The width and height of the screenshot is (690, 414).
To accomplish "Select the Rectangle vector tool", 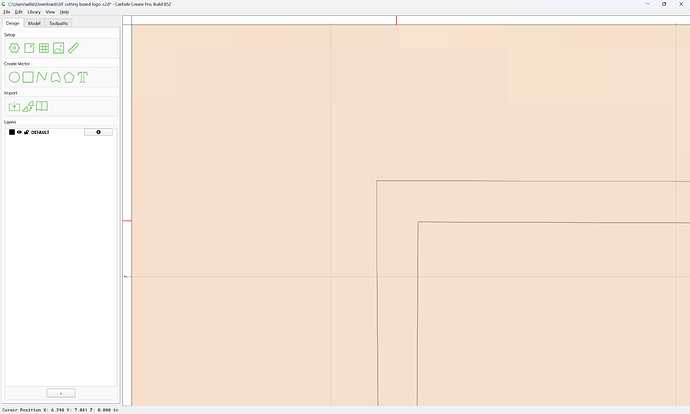I will point(28,77).
